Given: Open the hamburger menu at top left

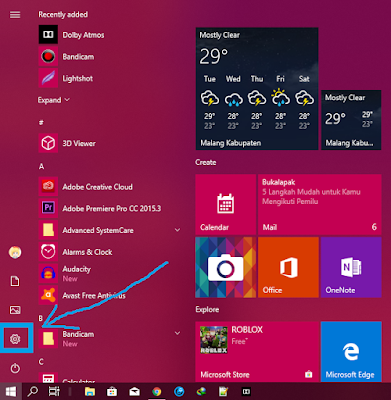Looking at the screenshot, I should [x=15, y=15].
